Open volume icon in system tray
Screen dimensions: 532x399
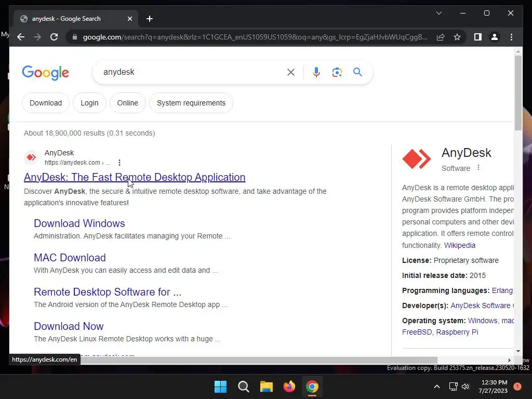[x=465, y=387]
